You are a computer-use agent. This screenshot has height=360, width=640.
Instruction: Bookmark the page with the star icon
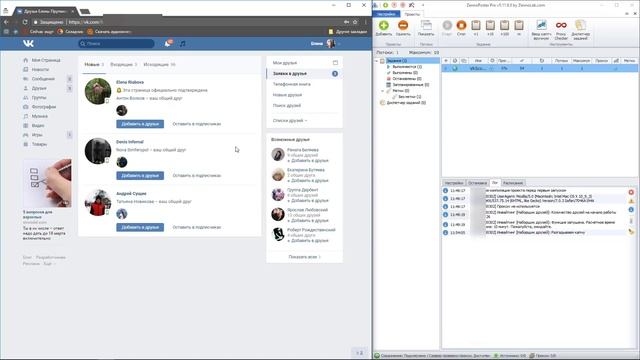pos(355,22)
